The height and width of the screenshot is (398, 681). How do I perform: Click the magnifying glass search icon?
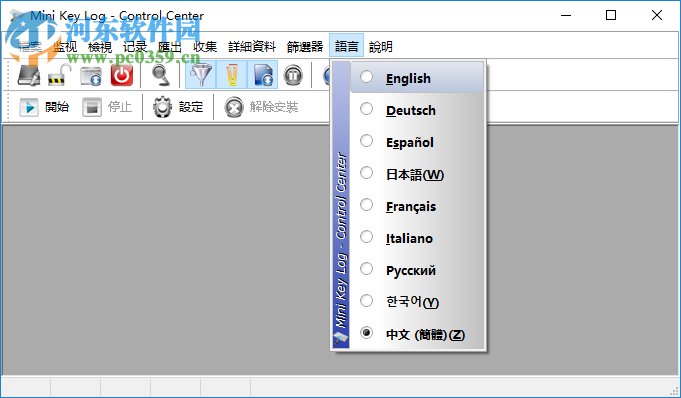point(161,75)
